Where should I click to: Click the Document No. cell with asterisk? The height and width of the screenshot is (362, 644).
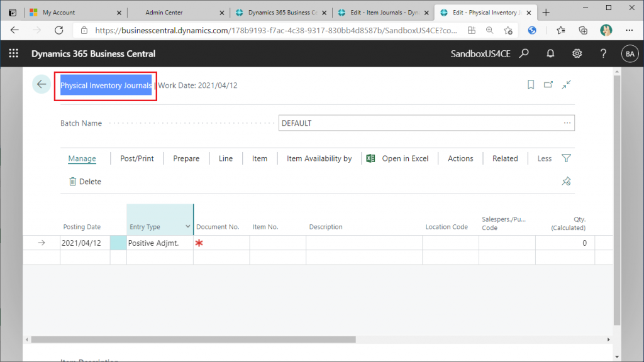click(221, 243)
